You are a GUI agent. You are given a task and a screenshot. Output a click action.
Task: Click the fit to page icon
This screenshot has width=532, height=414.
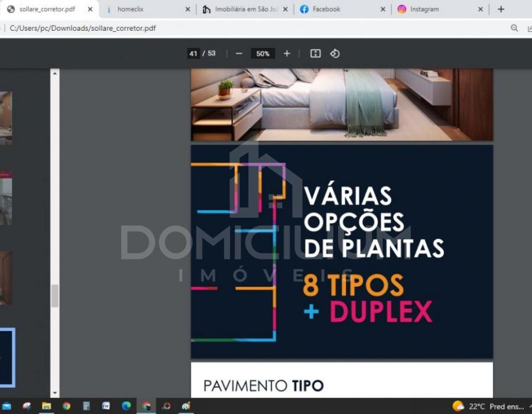[316, 53]
